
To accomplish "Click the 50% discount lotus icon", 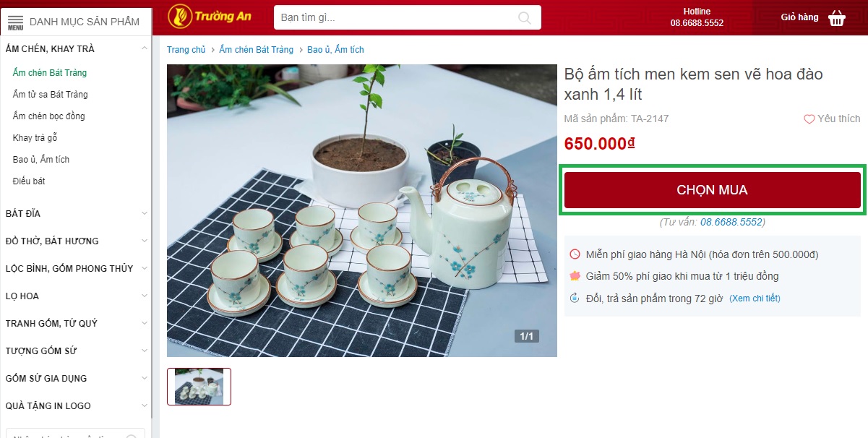I will (575, 276).
